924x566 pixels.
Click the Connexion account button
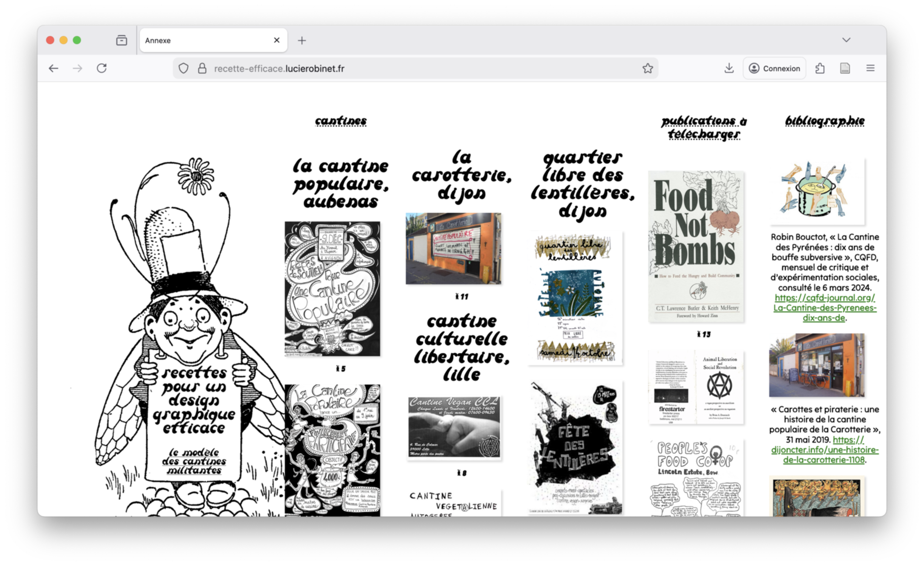[x=774, y=68]
